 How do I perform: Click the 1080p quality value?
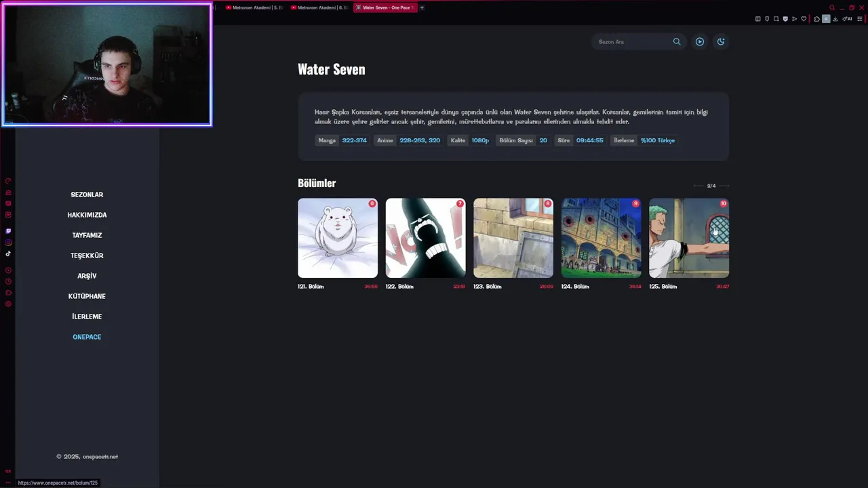(x=480, y=140)
